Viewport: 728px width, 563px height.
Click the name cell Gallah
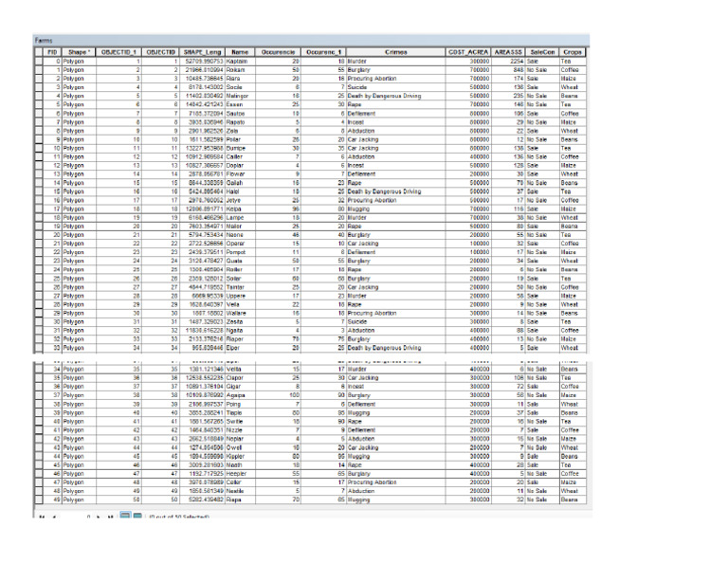(x=240, y=183)
